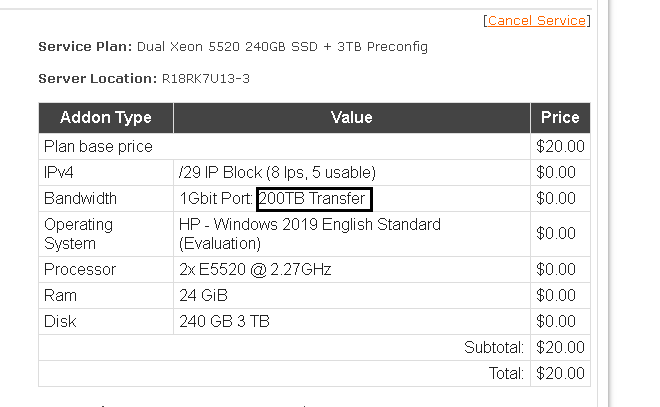Click the IPv4 addon label
This screenshot has height=407, width=660.
click(61, 173)
